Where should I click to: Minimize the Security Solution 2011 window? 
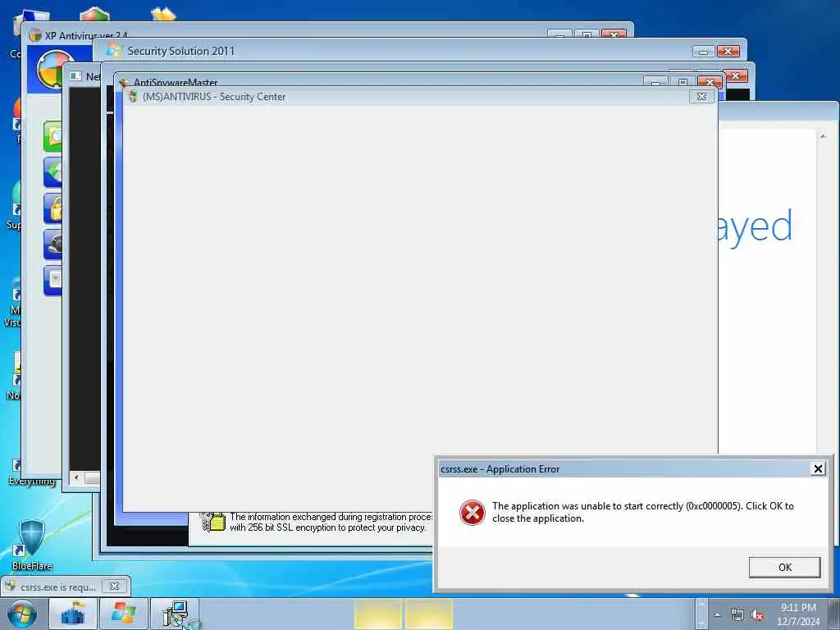(703, 52)
